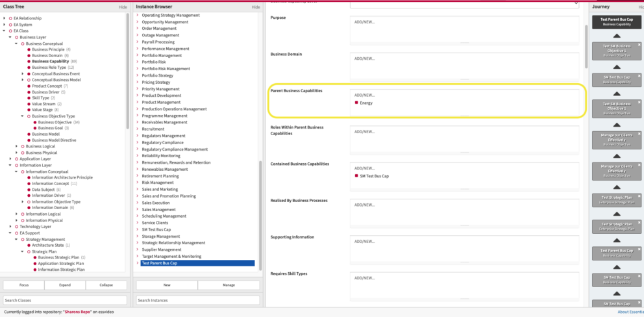The width and height of the screenshot is (644, 317).
Task: Click the Instance Browser vertical scrollbar
Action: (260, 215)
